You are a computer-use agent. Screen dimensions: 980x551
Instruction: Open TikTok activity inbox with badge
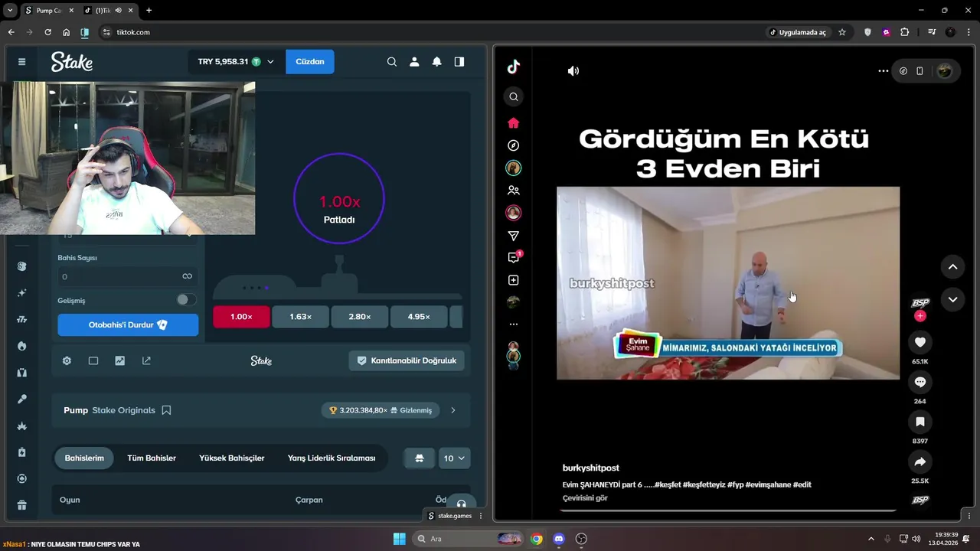[x=514, y=257]
